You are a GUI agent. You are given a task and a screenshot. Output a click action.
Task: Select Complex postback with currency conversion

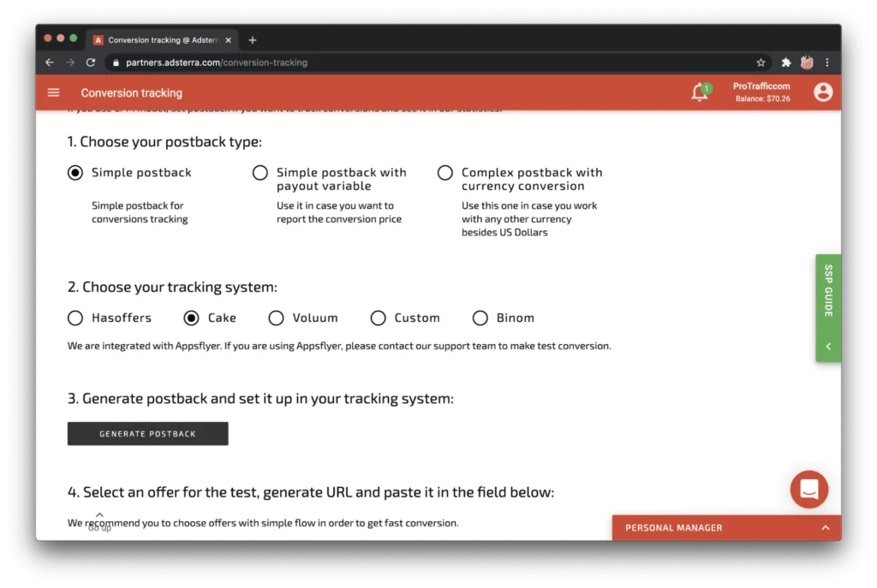pyautogui.click(x=445, y=173)
